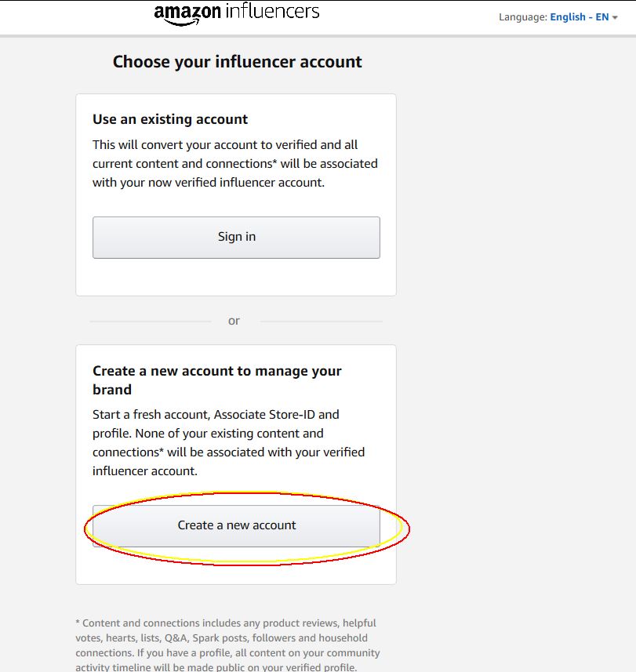Click the dropdown triangle beside the language selector

(x=614, y=17)
